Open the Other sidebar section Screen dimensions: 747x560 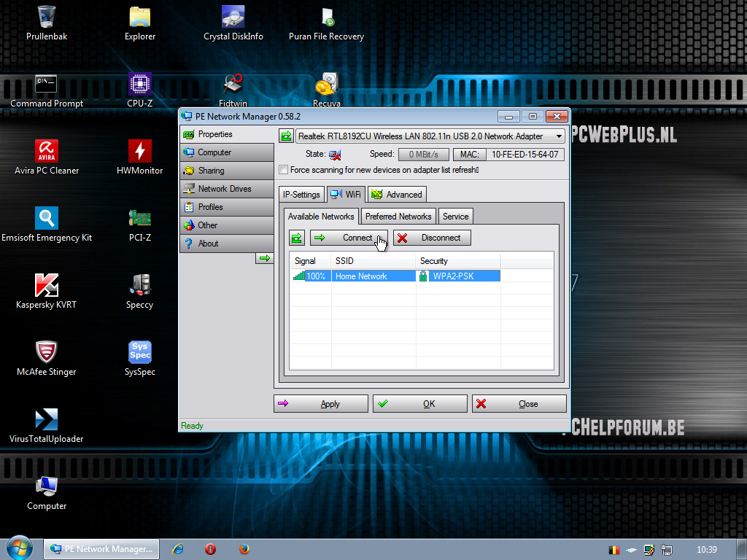227,225
